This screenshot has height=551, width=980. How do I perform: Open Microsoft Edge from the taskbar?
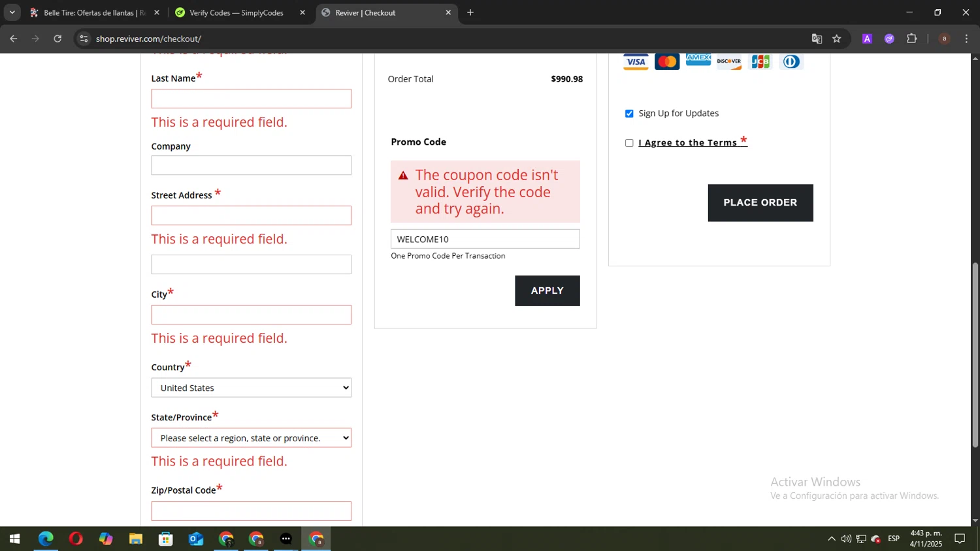(46, 539)
